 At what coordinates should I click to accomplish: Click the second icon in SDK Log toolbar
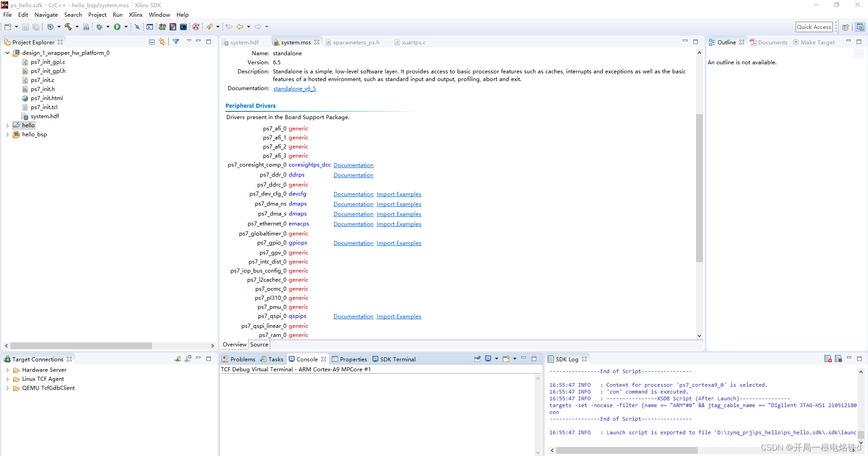coord(838,359)
